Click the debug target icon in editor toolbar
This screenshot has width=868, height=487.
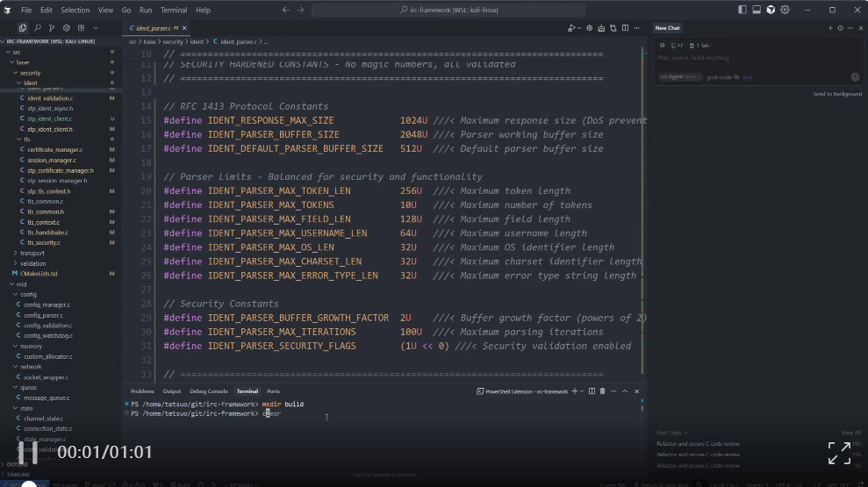(590, 28)
